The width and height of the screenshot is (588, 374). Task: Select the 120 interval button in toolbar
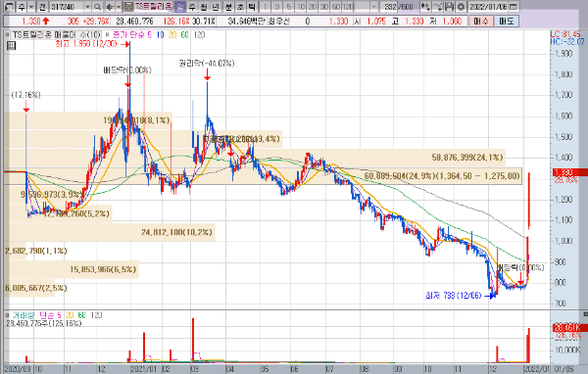(348, 7)
